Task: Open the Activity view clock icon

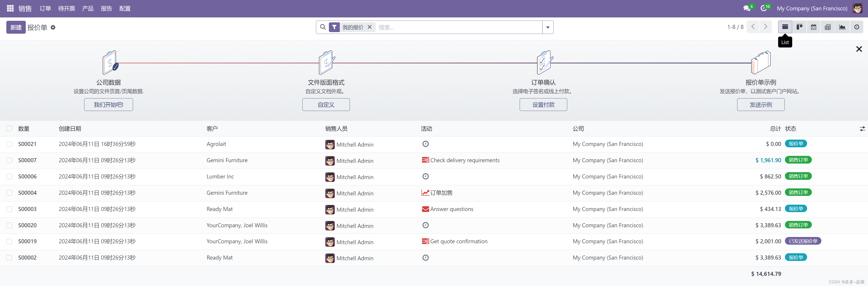Action: point(856,27)
